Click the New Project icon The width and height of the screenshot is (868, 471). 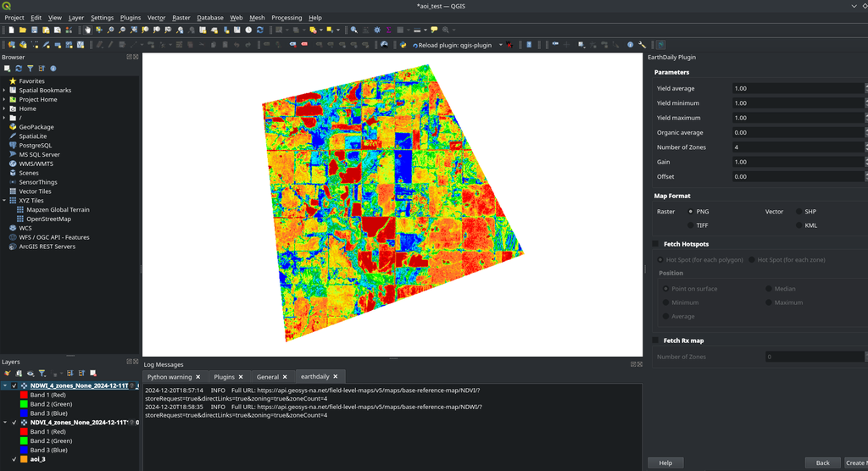[x=11, y=30]
